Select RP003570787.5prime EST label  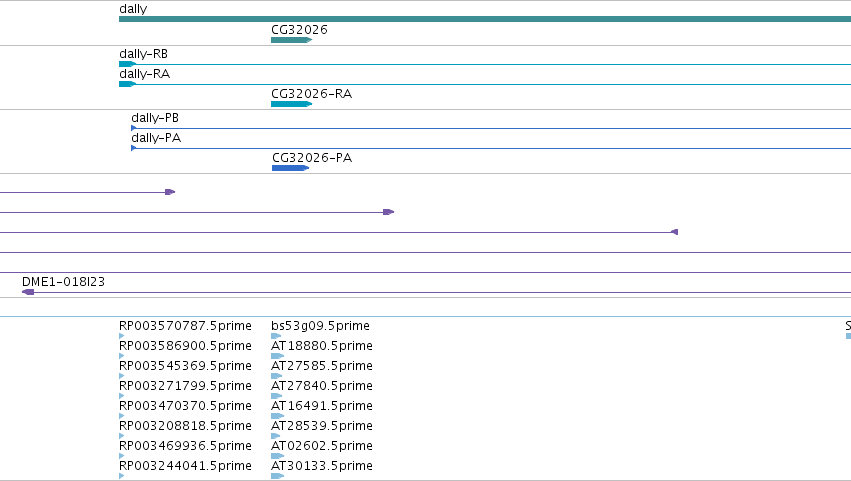tap(185, 326)
